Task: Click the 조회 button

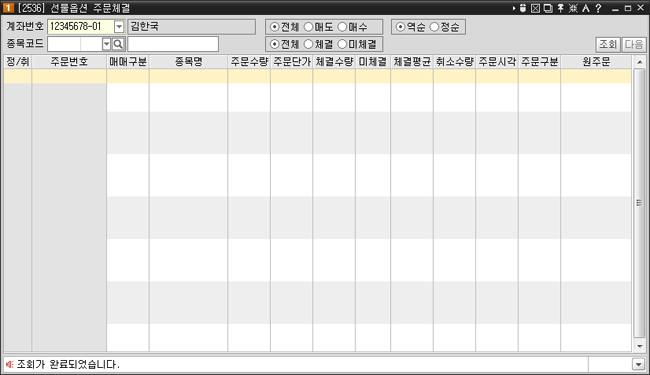Action: pyautogui.click(x=608, y=44)
